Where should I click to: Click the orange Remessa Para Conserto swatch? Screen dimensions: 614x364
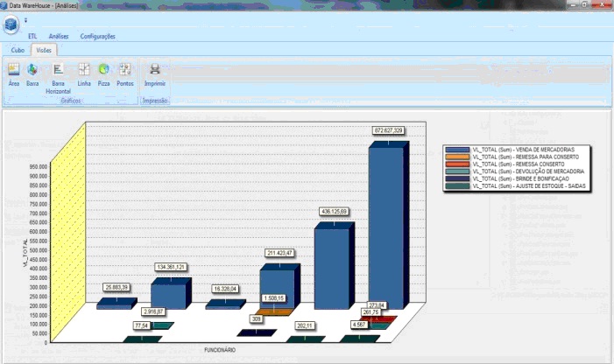[459, 157]
